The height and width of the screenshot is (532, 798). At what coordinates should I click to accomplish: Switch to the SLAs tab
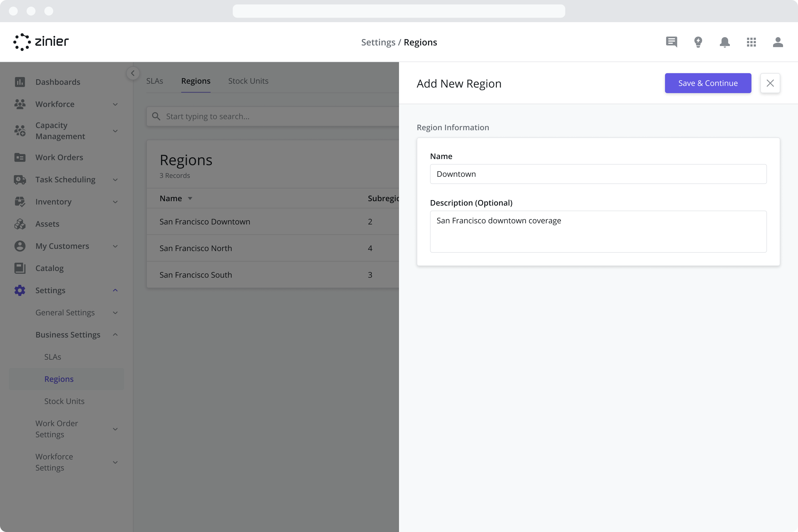tap(155, 81)
